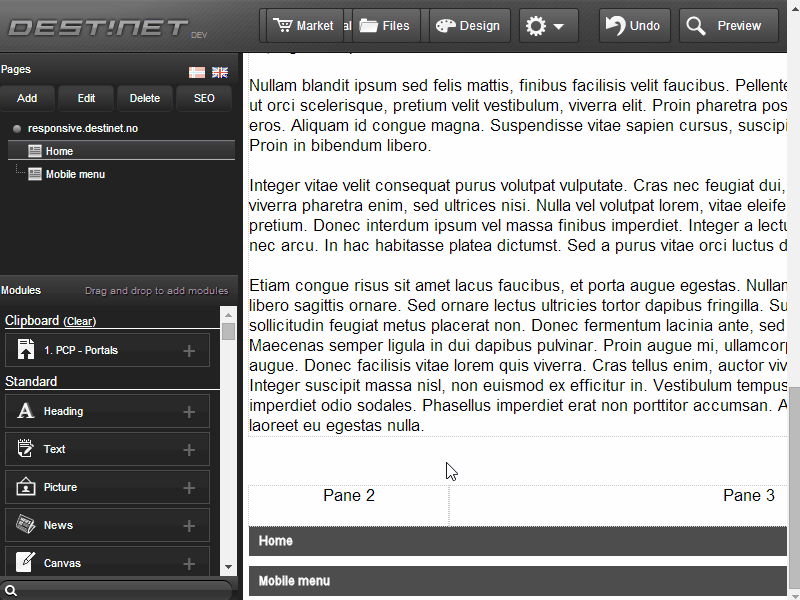800x600 pixels.
Task: Add the Picture module with plus
Action: coord(189,487)
